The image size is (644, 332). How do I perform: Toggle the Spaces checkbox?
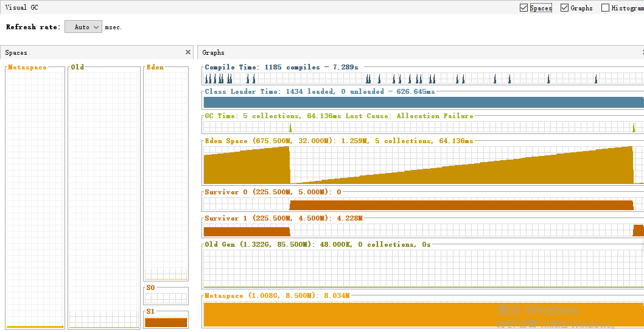click(523, 8)
